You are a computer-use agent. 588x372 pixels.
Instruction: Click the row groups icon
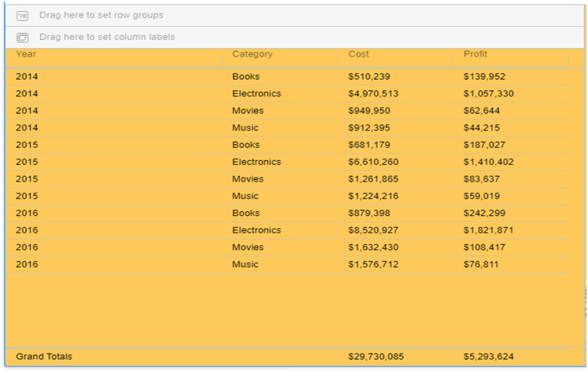pos(22,15)
